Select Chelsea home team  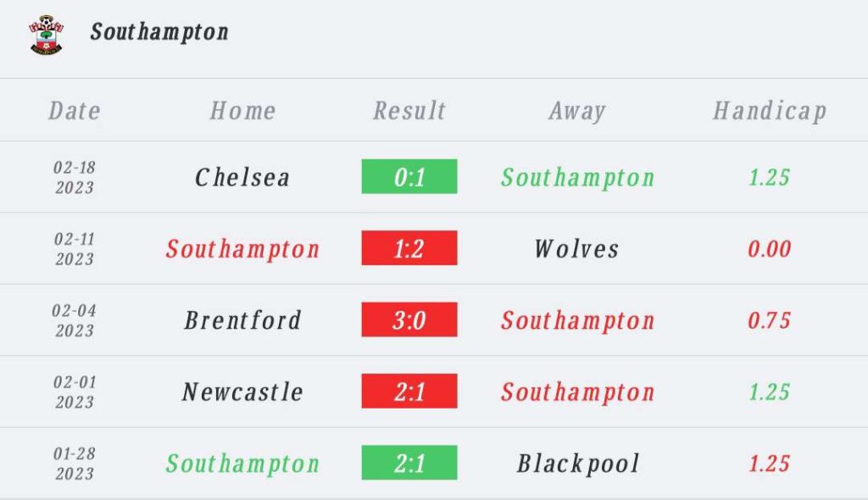click(x=242, y=178)
